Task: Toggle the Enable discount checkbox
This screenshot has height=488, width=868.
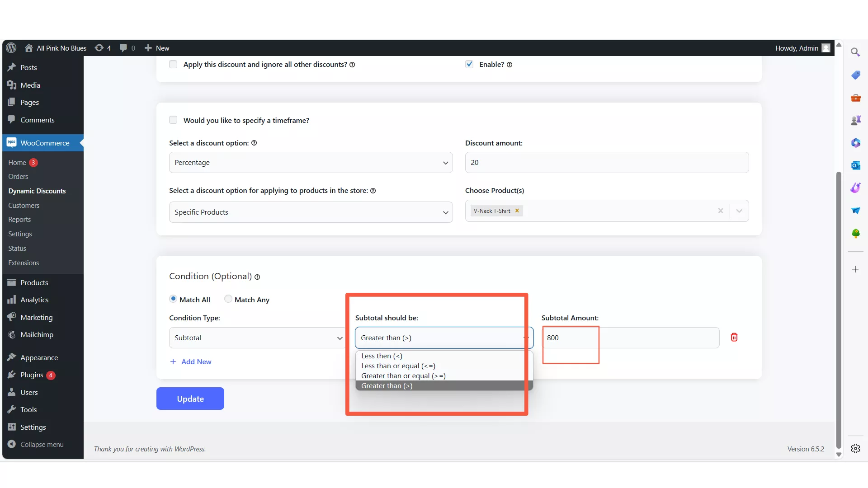Action: pyautogui.click(x=469, y=64)
